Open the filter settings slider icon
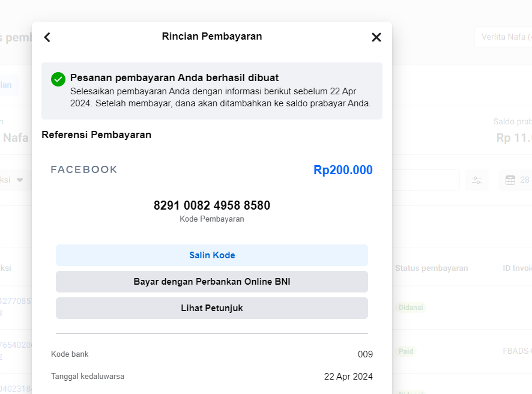Image resolution: width=532 pixels, height=394 pixels. [x=477, y=180]
